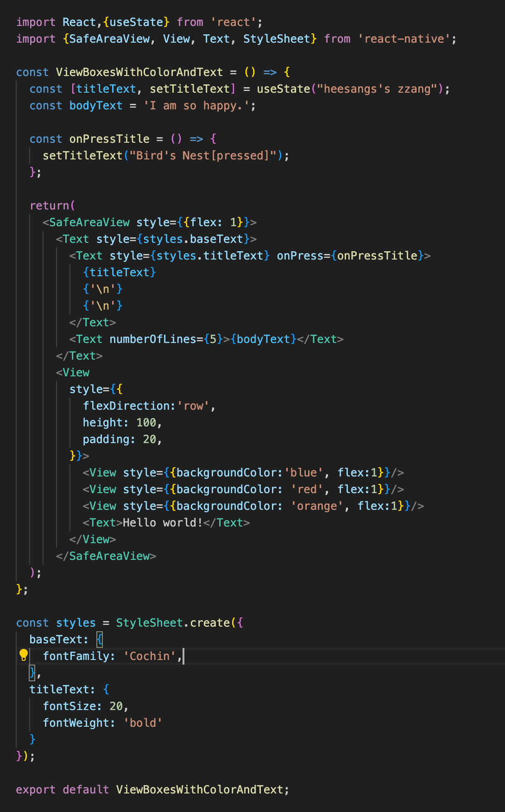The height and width of the screenshot is (812, 505).
Task: Click the 'orange' backgroundColor value
Action: [x=317, y=506]
